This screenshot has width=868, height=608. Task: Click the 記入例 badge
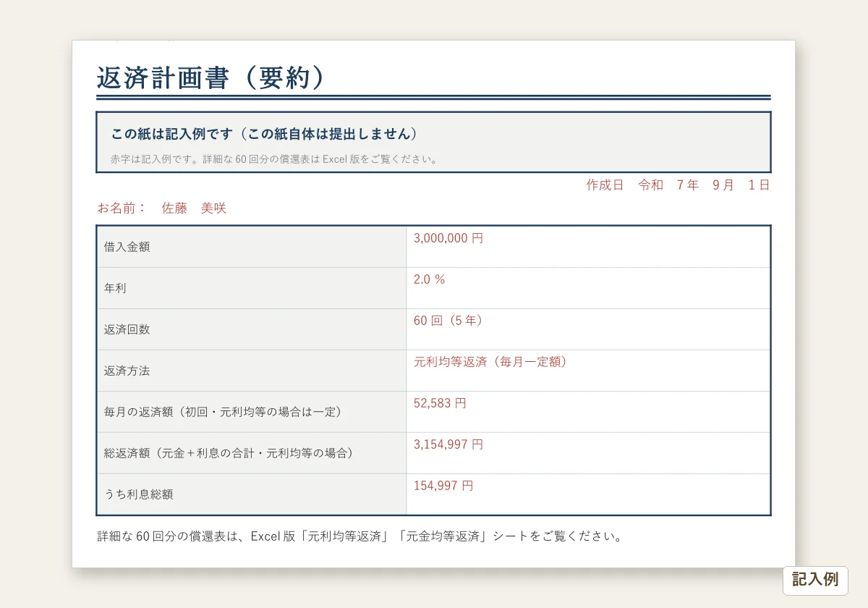click(x=815, y=580)
